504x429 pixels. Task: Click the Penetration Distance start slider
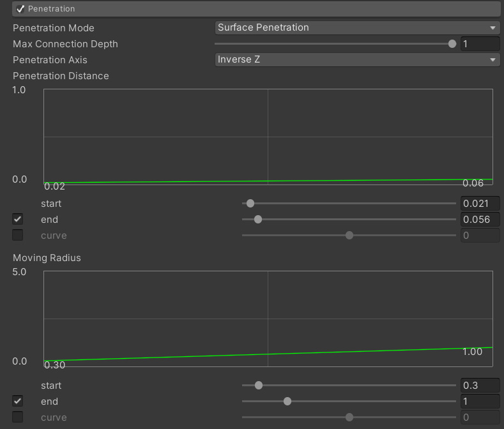(x=349, y=203)
